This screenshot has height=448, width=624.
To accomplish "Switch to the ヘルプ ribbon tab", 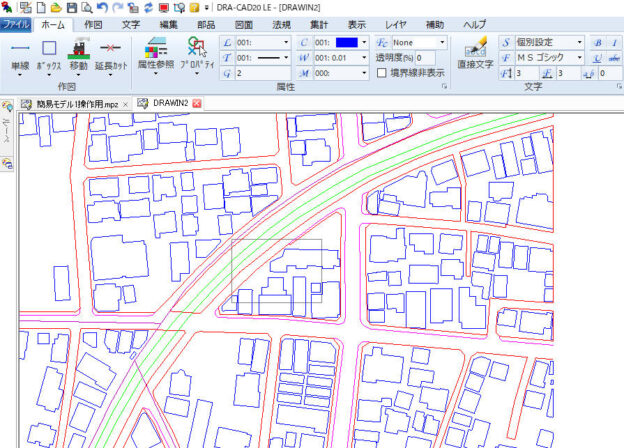I will [x=475, y=25].
